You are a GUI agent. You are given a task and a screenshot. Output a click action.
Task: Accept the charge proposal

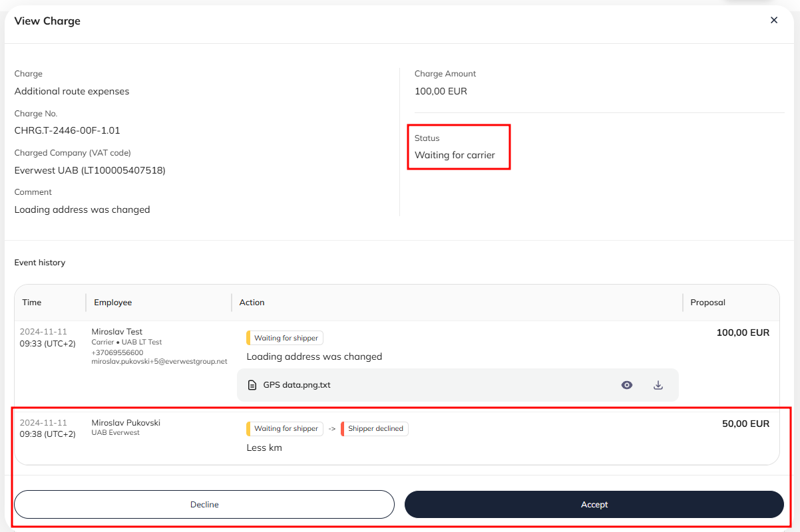coord(594,504)
